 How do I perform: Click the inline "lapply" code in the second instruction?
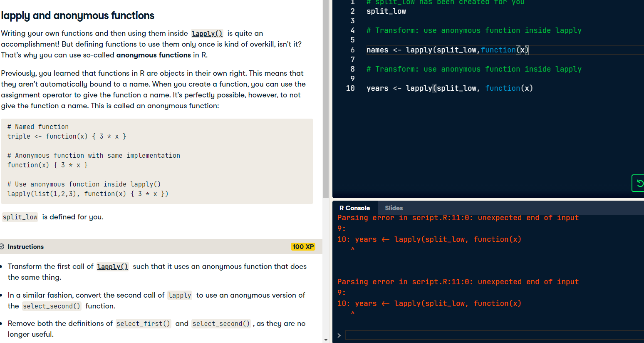(180, 295)
